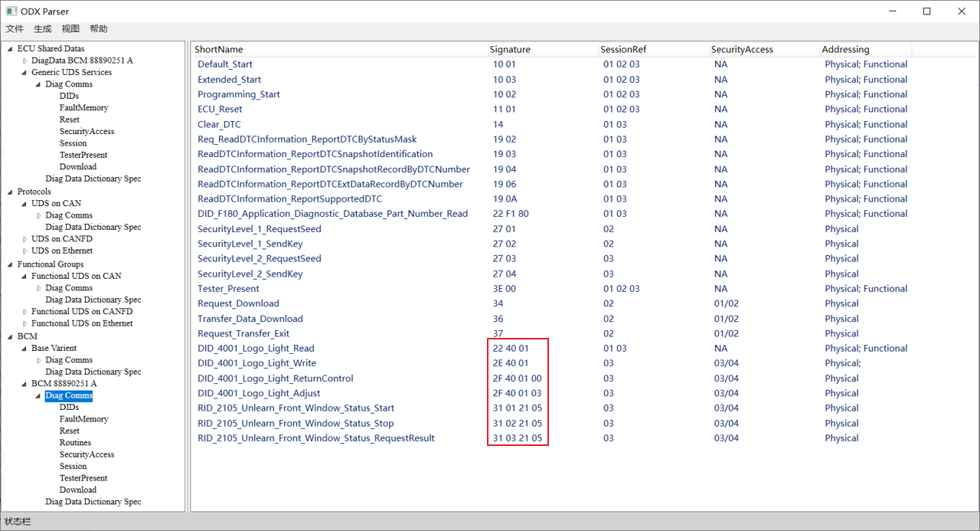The height and width of the screenshot is (531, 980).
Task: Click signature value 31 03 21 05
Action: [518, 438]
